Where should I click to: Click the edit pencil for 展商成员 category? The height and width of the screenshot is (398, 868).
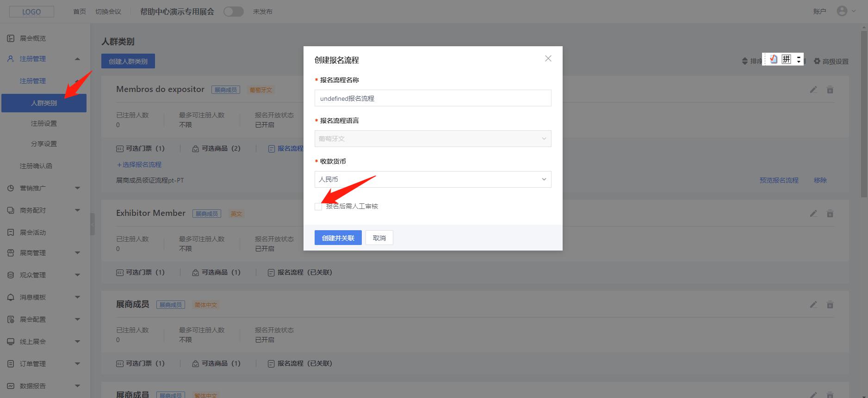click(x=813, y=305)
